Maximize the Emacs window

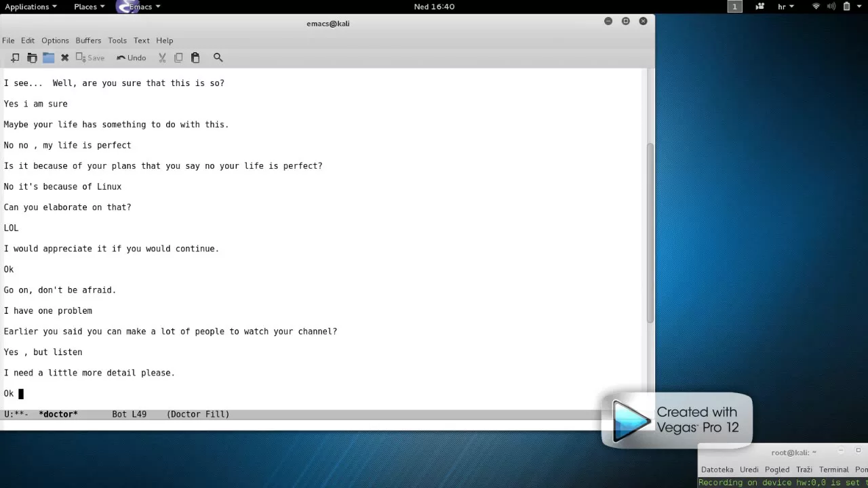tap(625, 21)
